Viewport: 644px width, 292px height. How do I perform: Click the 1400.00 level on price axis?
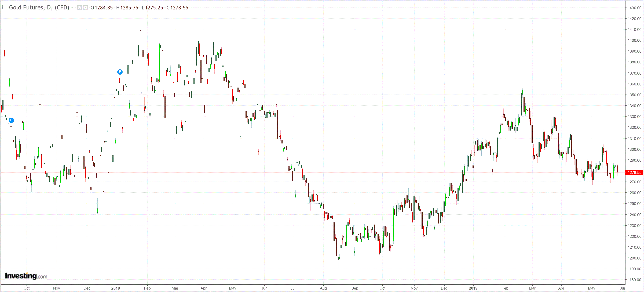coord(634,40)
